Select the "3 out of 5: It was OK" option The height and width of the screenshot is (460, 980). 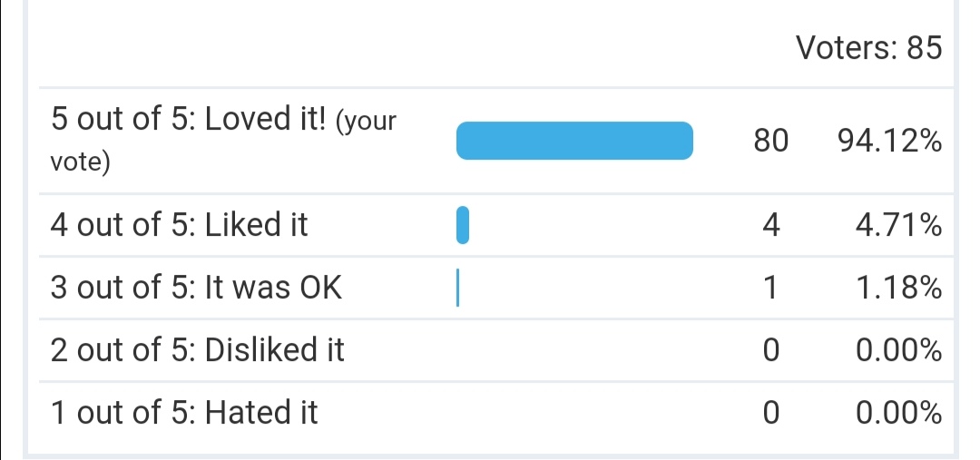coord(196,288)
